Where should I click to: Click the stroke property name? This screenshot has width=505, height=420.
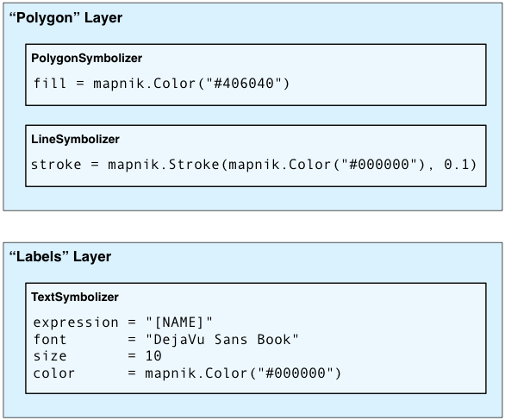tap(56, 165)
